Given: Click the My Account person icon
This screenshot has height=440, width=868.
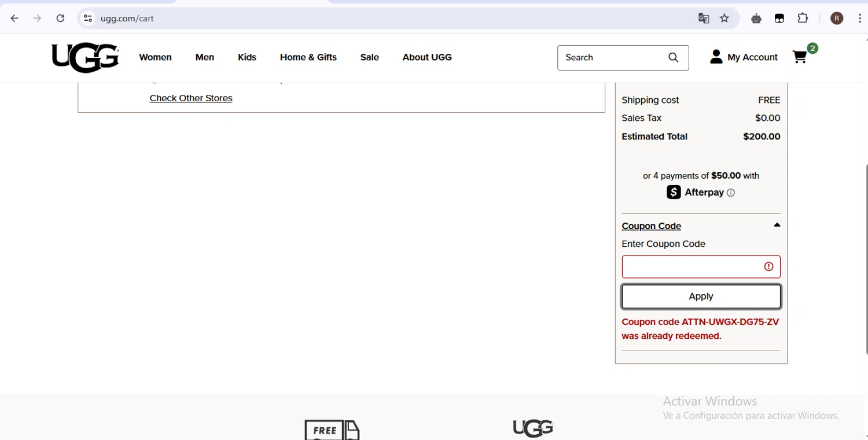Looking at the screenshot, I should coord(716,57).
